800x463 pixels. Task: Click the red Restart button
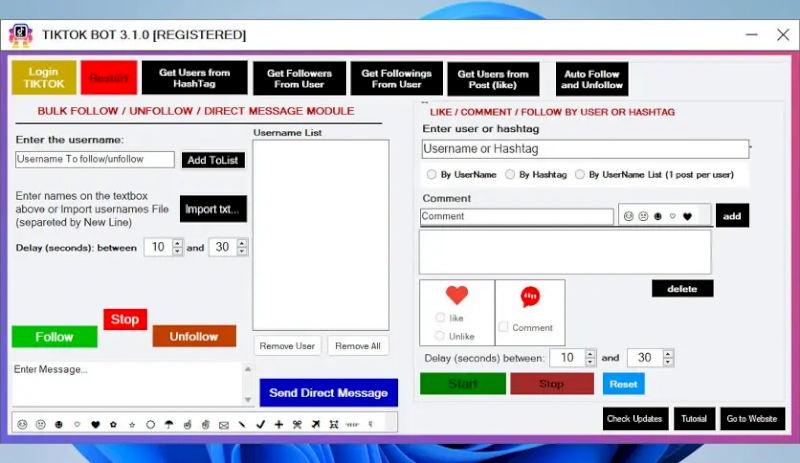109,78
